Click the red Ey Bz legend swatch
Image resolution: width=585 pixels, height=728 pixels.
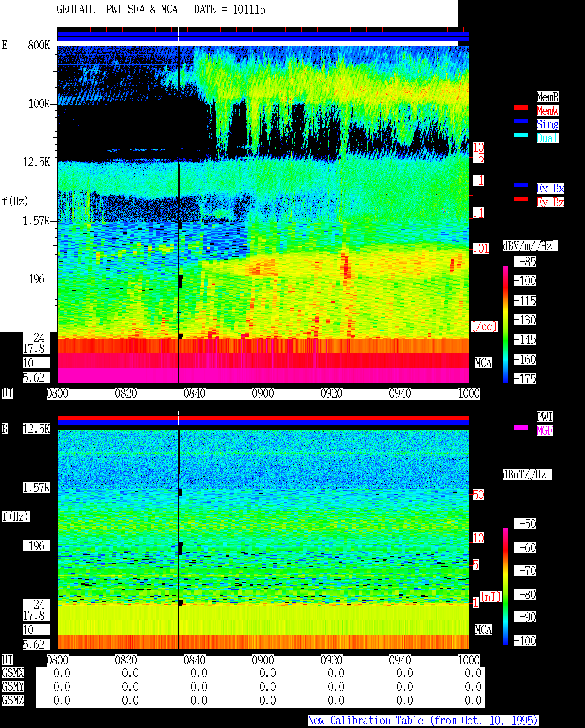[x=521, y=199]
